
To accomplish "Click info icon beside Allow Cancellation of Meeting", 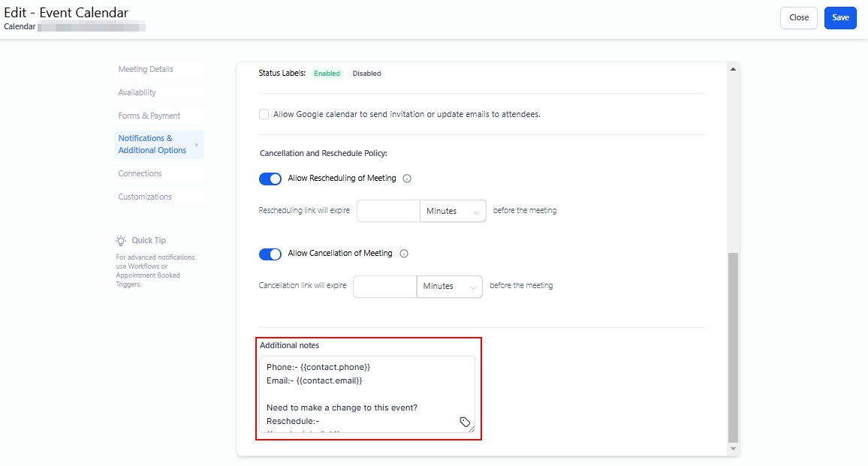I will [404, 254].
